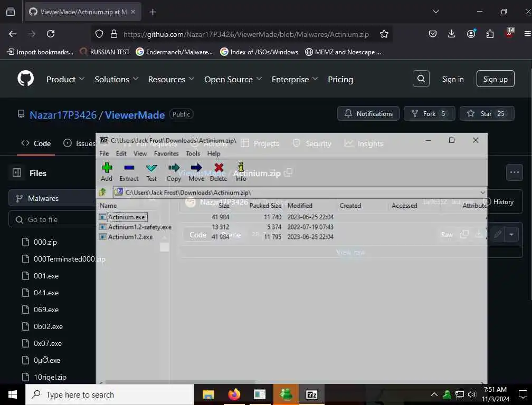Open the File menu in 7-Zip
Image resolution: width=532 pixels, height=405 pixels.
[104, 153]
